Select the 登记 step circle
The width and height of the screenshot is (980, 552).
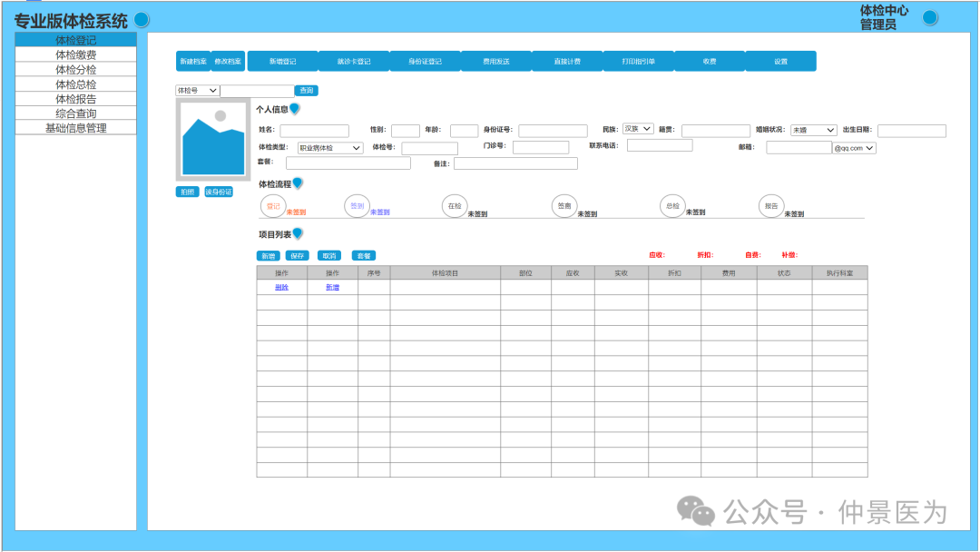pyautogui.click(x=273, y=206)
